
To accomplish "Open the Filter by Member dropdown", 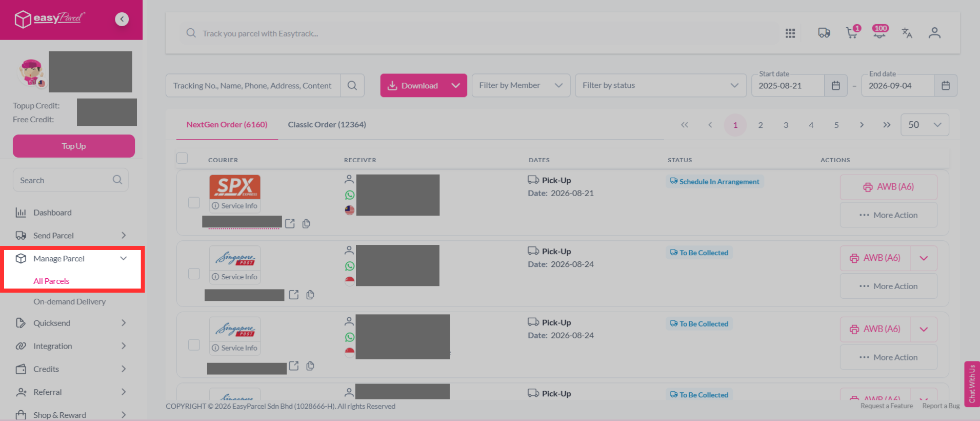I will tap(521, 85).
